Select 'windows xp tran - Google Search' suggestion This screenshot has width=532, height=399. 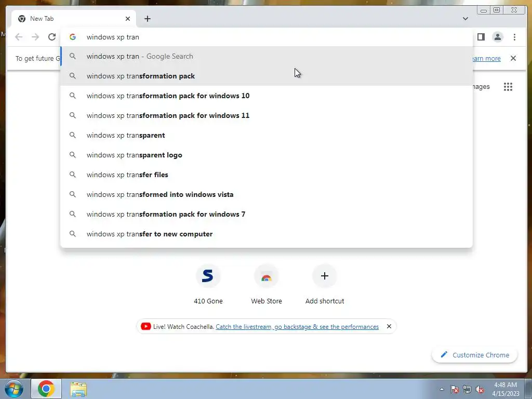267,56
